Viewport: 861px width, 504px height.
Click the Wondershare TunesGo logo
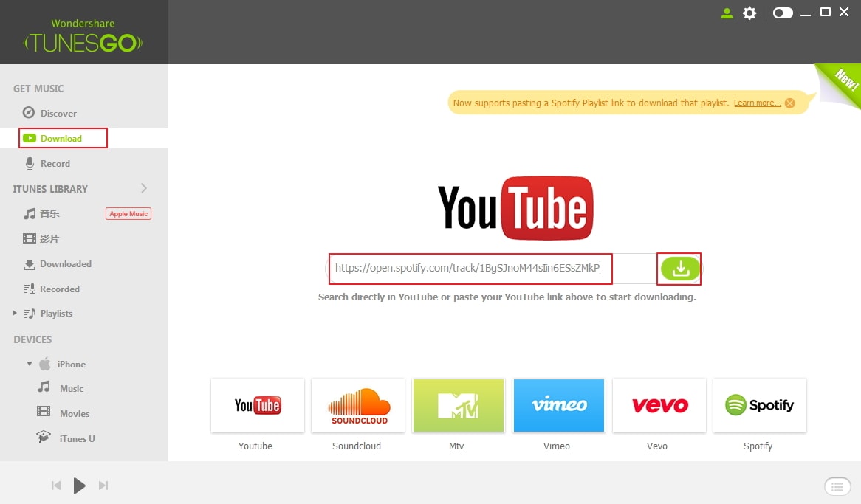[x=83, y=35]
